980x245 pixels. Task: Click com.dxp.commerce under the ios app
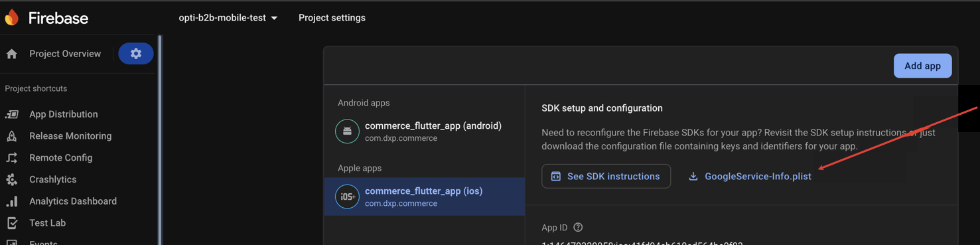tap(401, 203)
